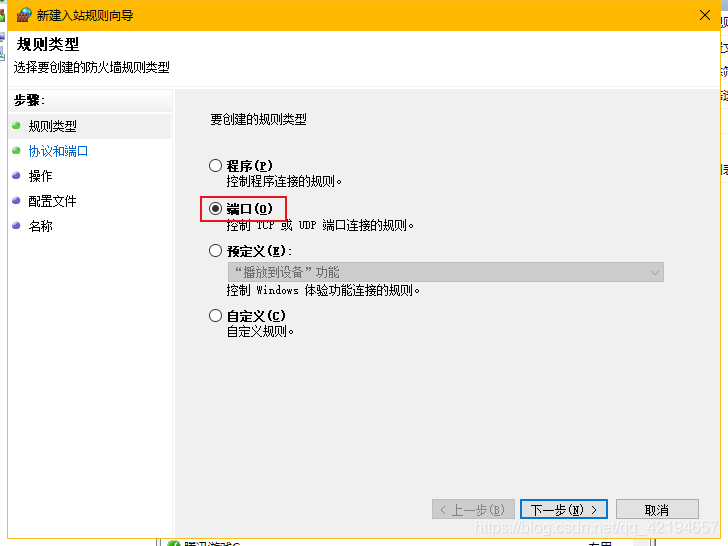Go to the 规则类型 step in sidebar
Viewport: 728px width, 546px height.
tap(52, 126)
